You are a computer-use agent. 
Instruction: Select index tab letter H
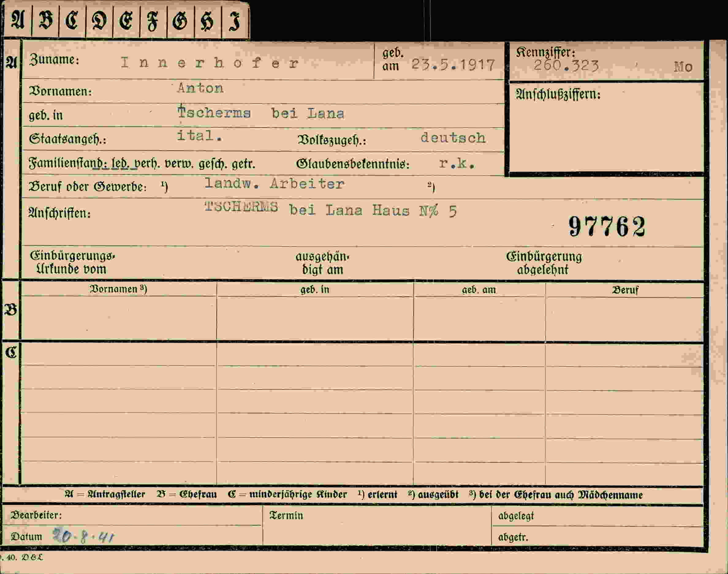pyautogui.click(x=207, y=21)
